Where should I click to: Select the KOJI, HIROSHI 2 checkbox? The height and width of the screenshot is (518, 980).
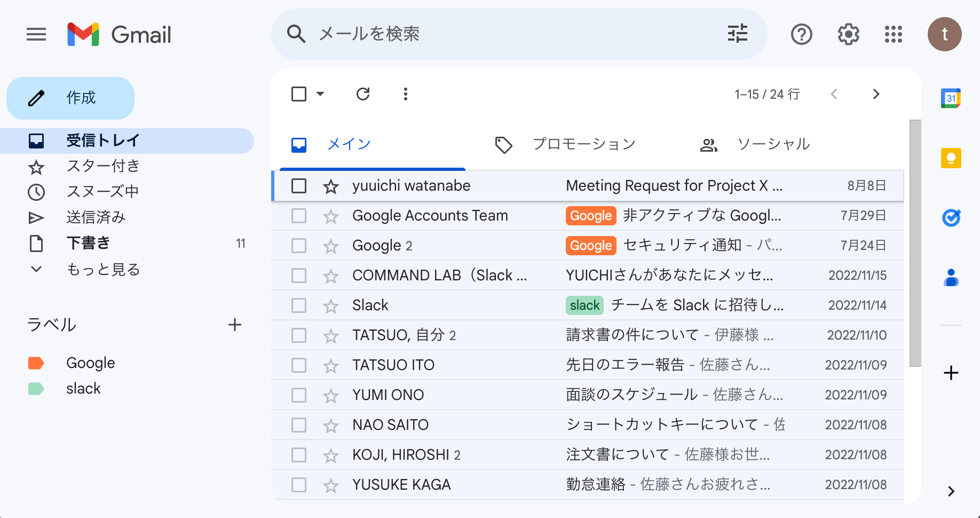tap(299, 455)
